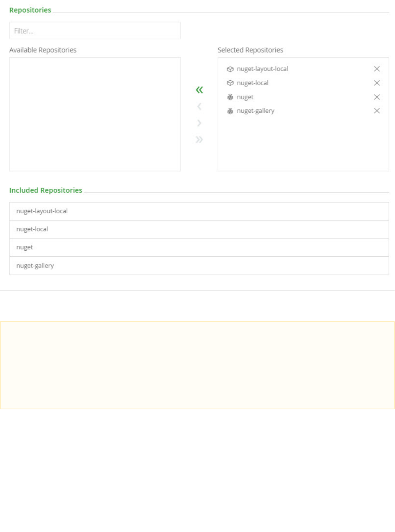Image resolution: width=395 pixels, height=532 pixels.
Task: Remove nuget-gallery from the selected list
Action: (x=377, y=111)
